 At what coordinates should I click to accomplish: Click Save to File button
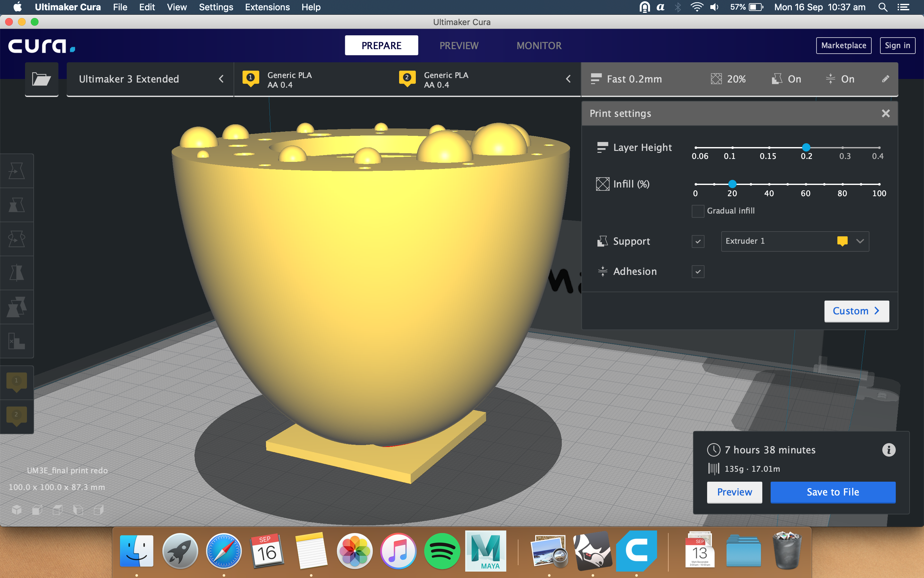coord(833,492)
